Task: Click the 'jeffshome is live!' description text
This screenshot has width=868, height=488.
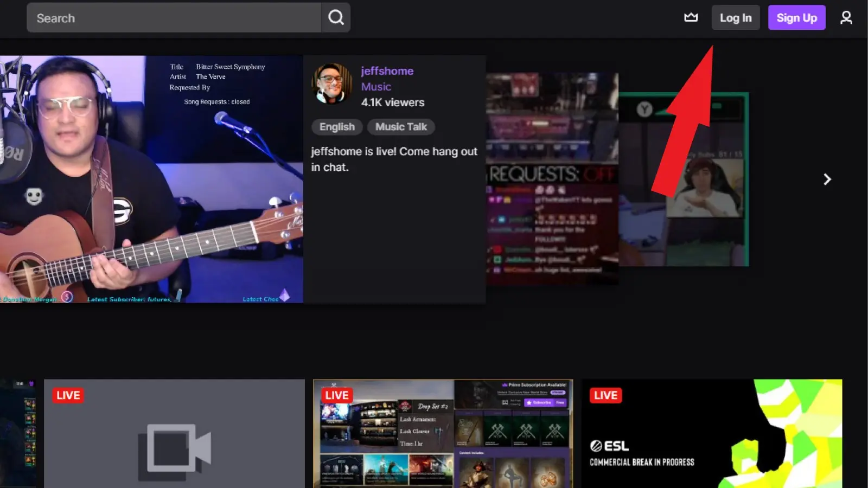Action: pyautogui.click(x=394, y=159)
